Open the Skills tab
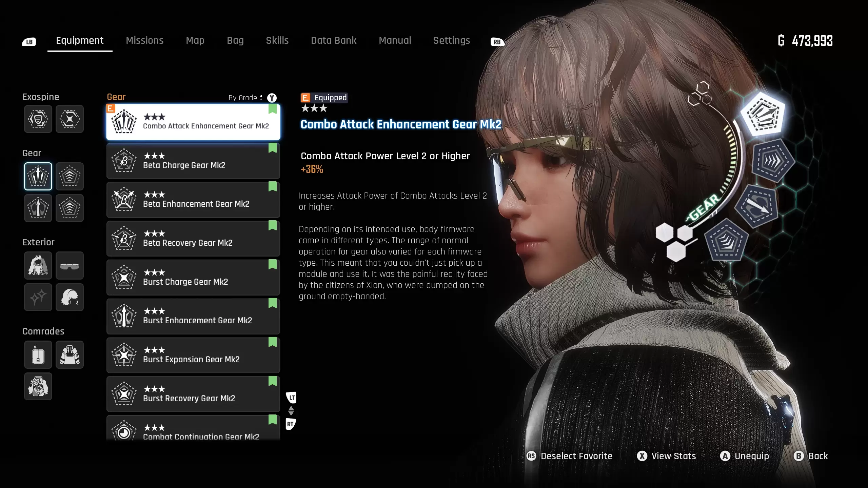Image resolution: width=868 pixels, height=488 pixels. click(x=277, y=40)
